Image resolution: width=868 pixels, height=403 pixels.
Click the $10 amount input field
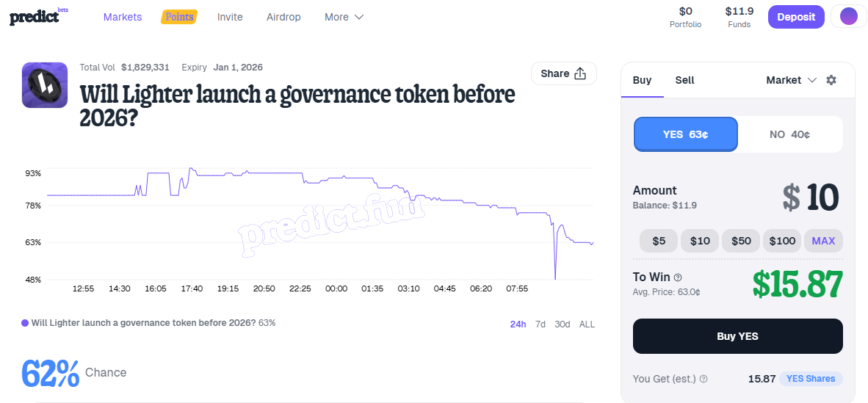click(811, 197)
